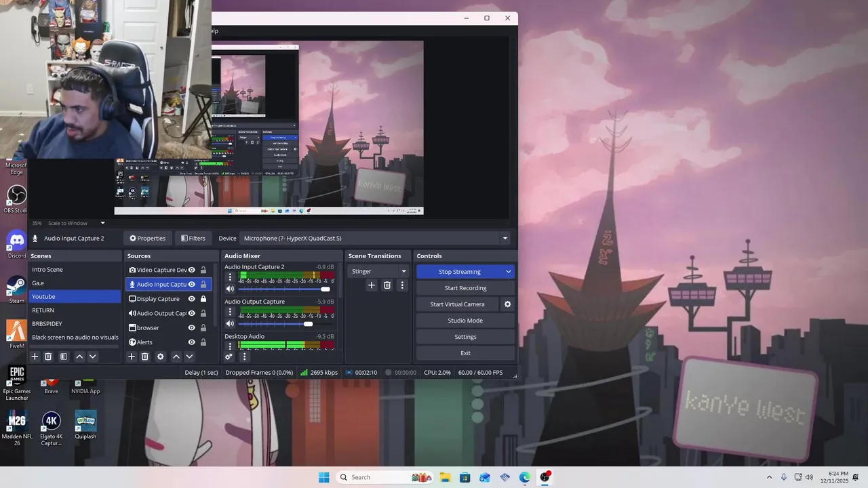This screenshot has height=488, width=868.
Task: Enable Studio Mode
Action: (x=465, y=321)
